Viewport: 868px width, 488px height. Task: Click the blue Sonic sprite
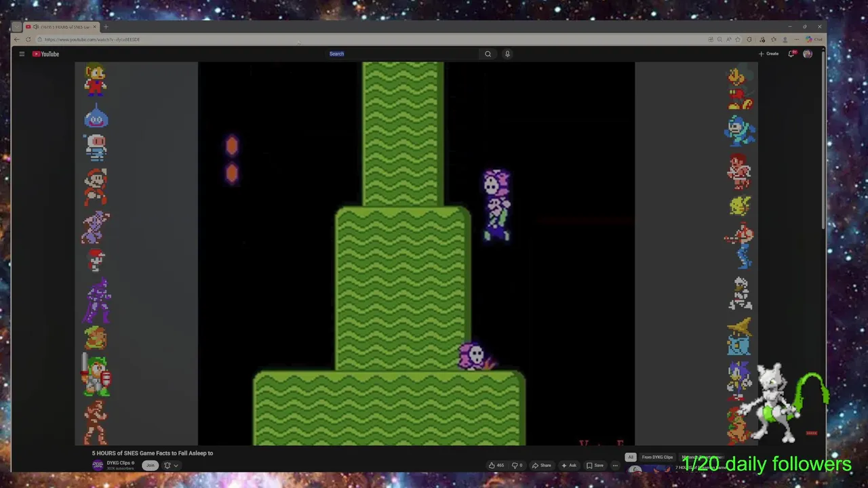pos(738,381)
